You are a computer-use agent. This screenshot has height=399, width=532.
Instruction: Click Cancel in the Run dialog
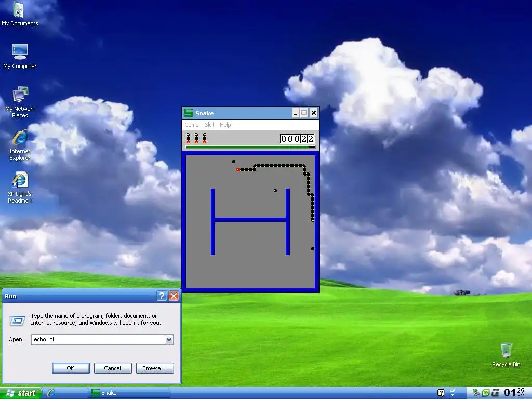(x=113, y=368)
